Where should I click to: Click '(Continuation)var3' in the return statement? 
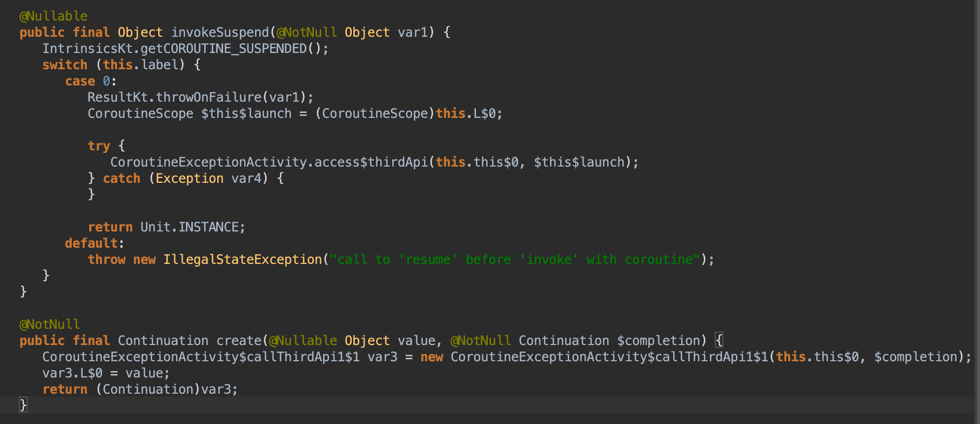(166, 389)
